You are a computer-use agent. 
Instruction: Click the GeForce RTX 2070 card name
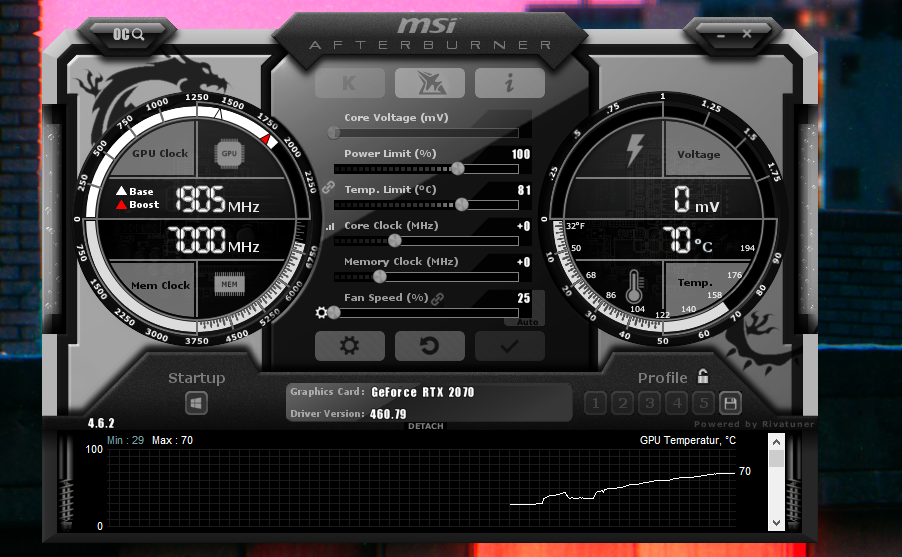[x=423, y=392]
